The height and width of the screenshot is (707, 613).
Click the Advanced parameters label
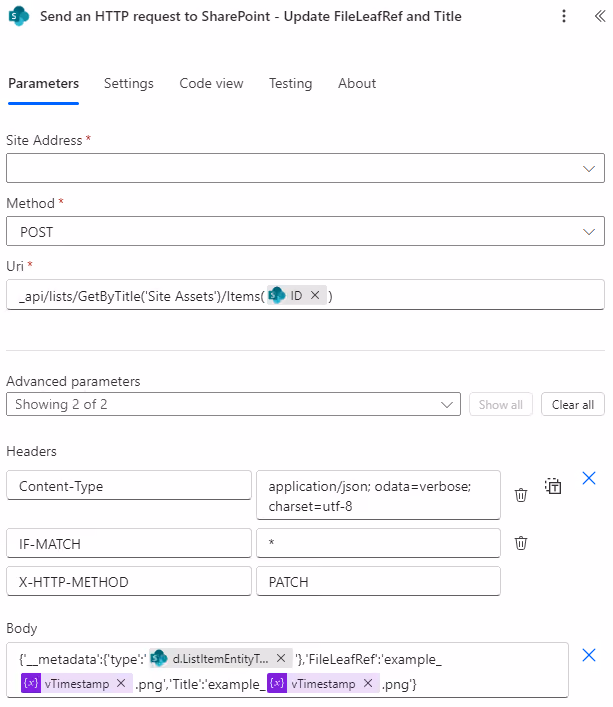pyautogui.click(x=73, y=381)
